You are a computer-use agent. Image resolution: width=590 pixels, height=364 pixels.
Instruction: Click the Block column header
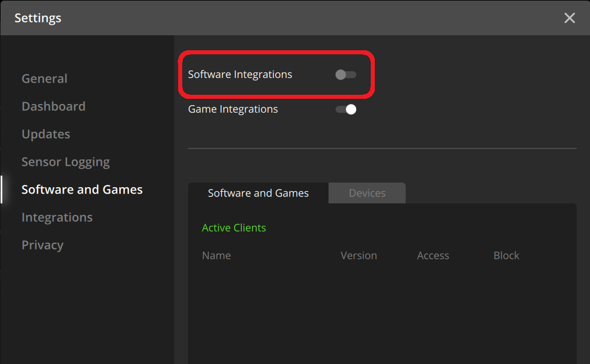(506, 255)
